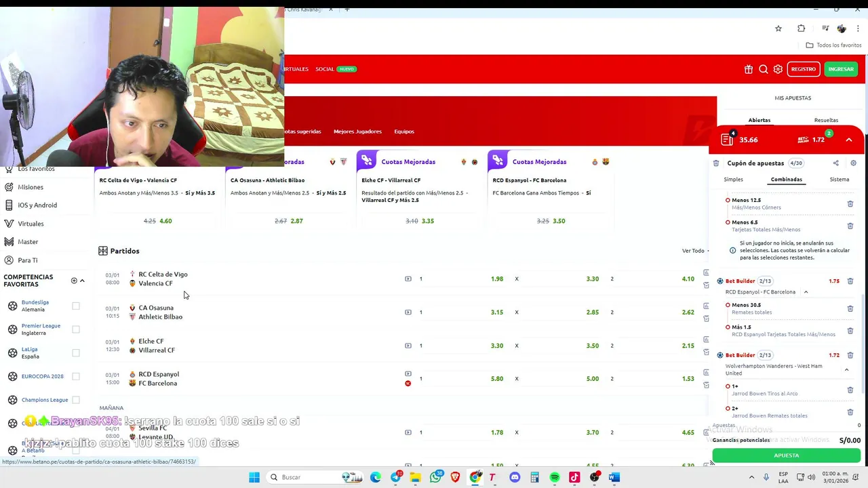Click Ver Todo next to Partidos
868x488 pixels.
(693, 251)
